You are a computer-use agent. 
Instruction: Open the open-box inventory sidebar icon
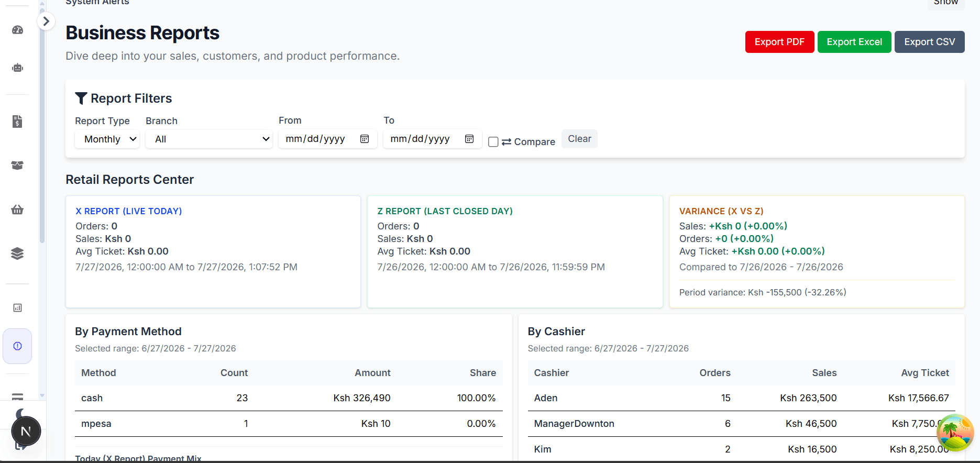point(17,166)
